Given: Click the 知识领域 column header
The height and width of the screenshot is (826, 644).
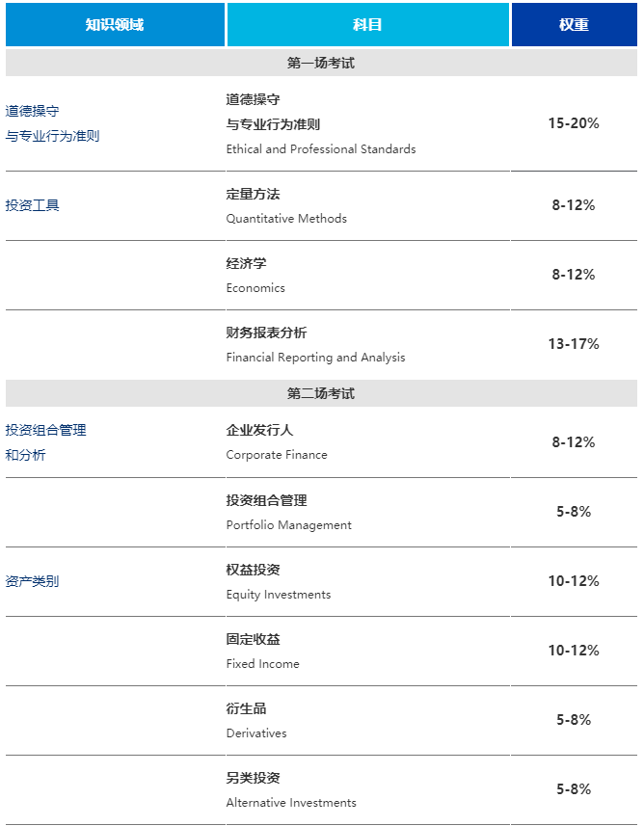Looking at the screenshot, I should point(115,25).
